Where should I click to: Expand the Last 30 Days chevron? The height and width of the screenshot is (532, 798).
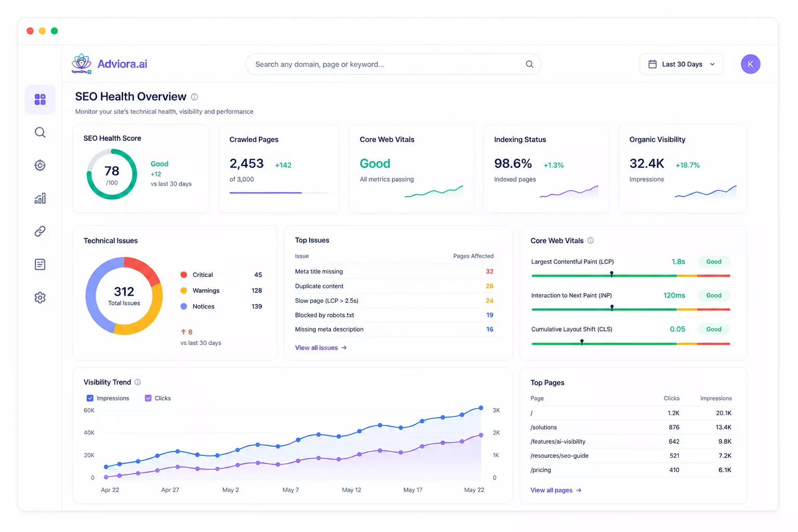(712, 64)
